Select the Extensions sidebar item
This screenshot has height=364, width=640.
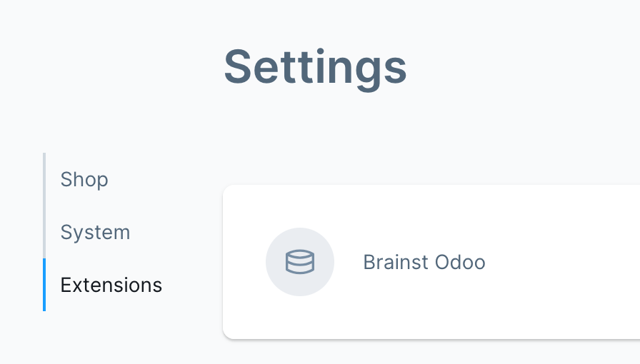point(111,285)
